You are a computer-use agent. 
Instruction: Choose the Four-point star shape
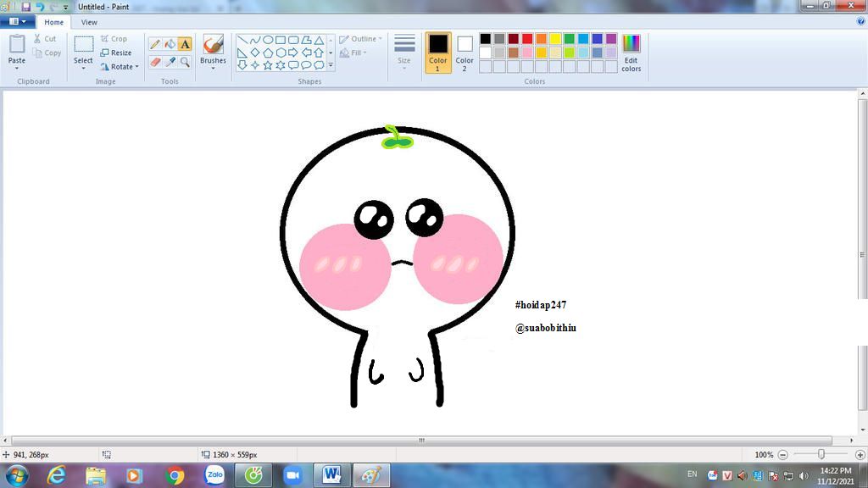[254, 65]
